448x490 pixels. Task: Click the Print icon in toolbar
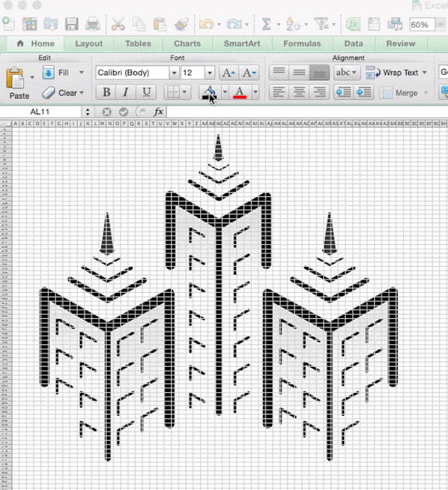tap(92, 24)
